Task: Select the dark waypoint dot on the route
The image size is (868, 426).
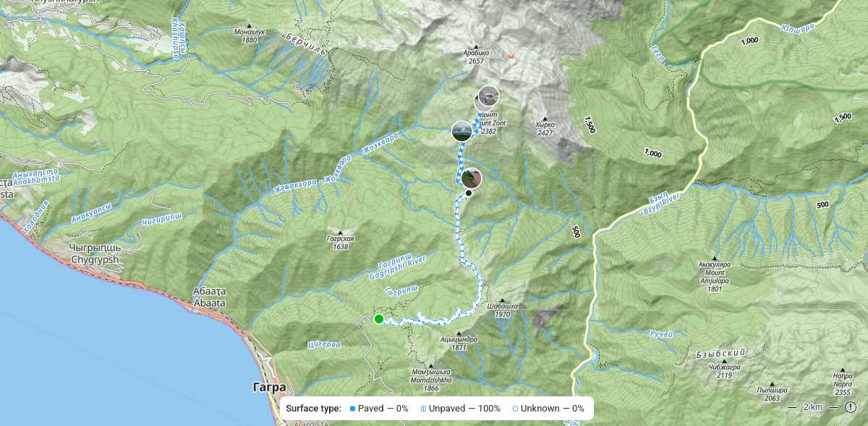Action: pyautogui.click(x=469, y=193)
